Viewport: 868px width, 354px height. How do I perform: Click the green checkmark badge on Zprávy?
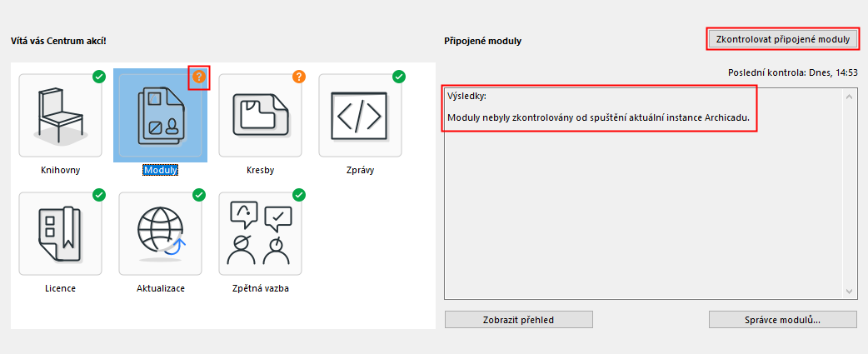(x=399, y=77)
